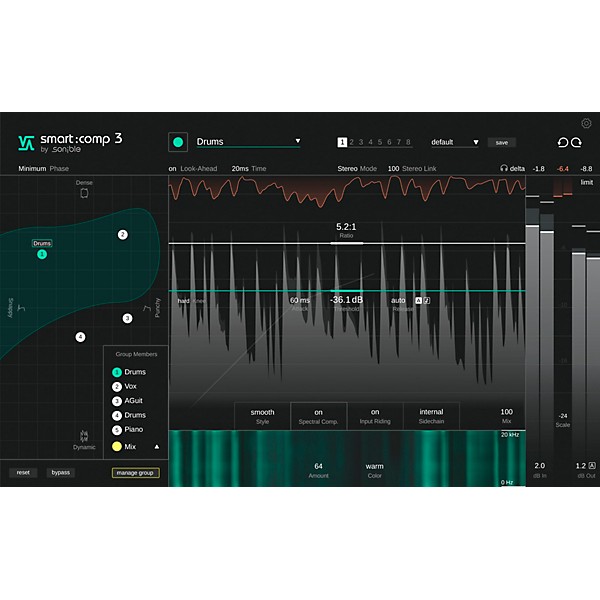
Task: Open the settings gear icon
Action: [586, 123]
